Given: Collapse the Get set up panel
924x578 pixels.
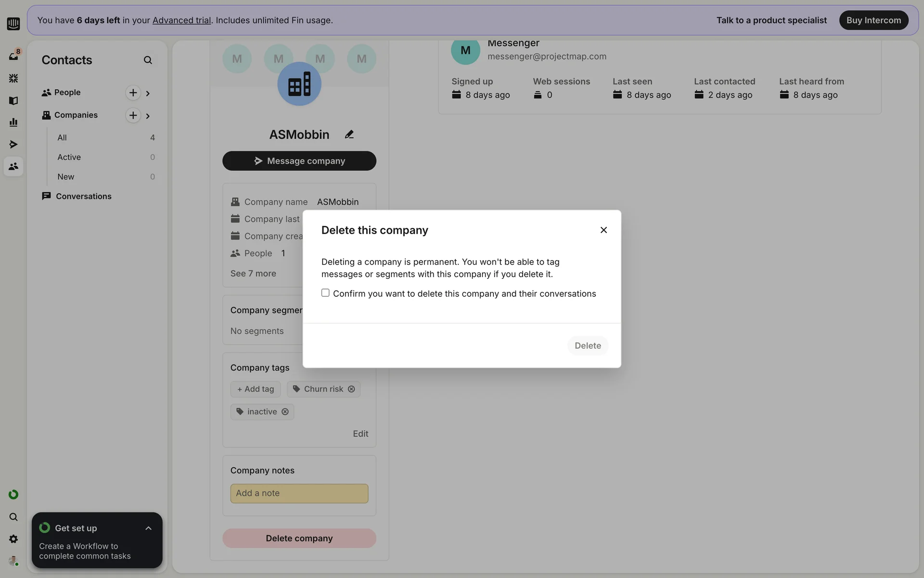Looking at the screenshot, I should click(148, 528).
